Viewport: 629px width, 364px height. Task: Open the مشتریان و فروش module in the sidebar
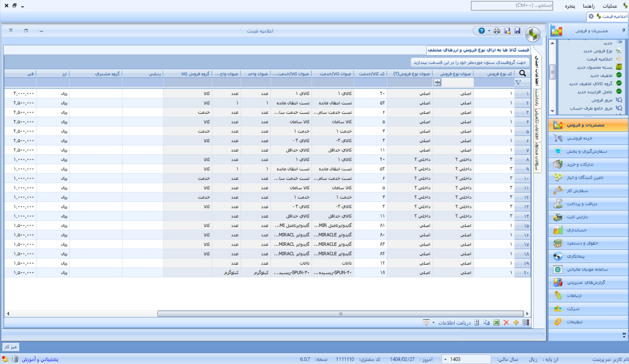pos(588,125)
